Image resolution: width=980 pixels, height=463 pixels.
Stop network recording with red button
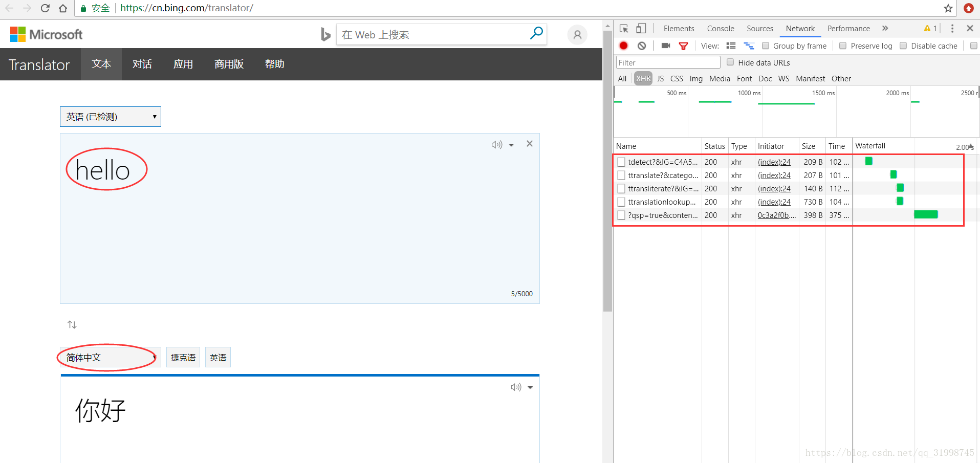623,46
